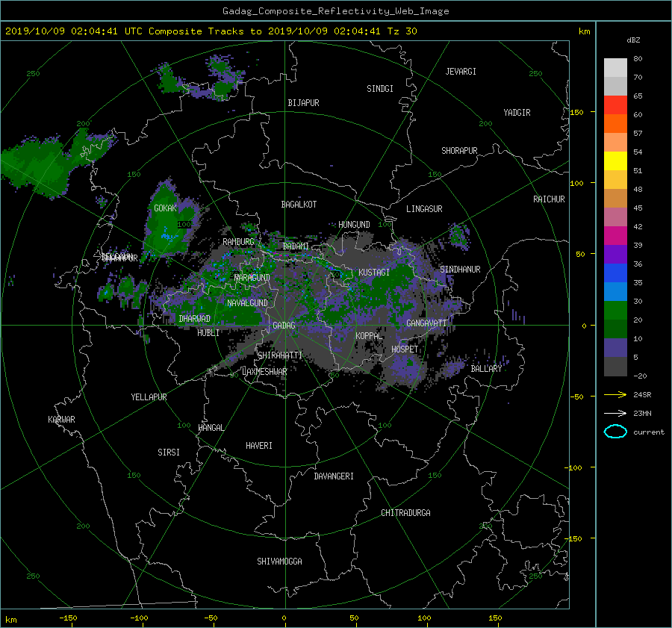The height and width of the screenshot is (628, 672).
Task: Click the HANGAL city label
Action: (211, 428)
